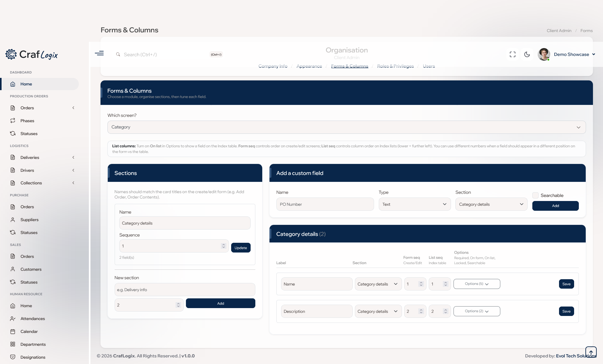Screen dimensions: 603x364
Task: Click Add button for new section
Action: [x=220, y=303]
